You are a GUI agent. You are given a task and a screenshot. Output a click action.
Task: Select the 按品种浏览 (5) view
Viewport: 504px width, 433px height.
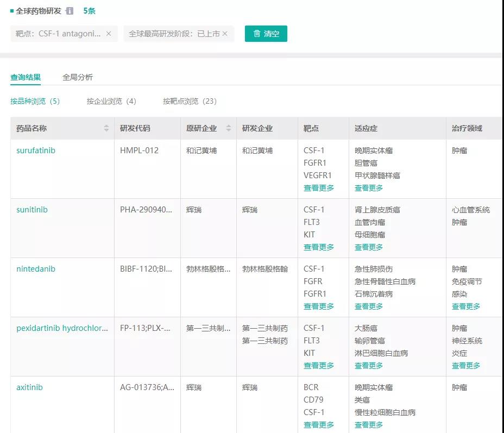35,101
